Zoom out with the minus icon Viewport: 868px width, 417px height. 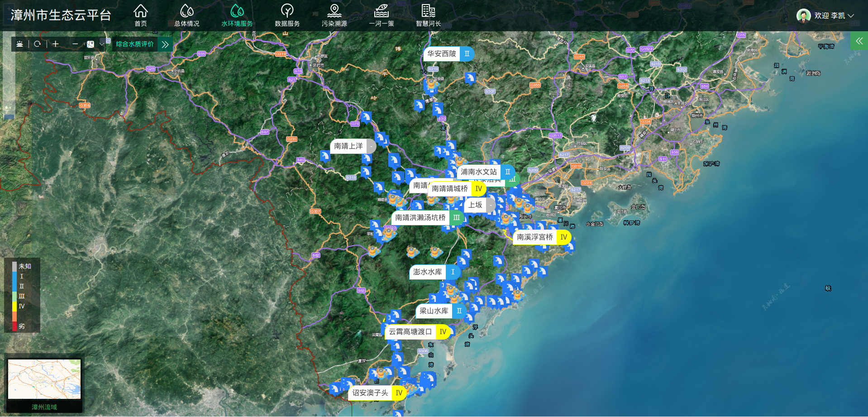pyautogui.click(x=75, y=44)
